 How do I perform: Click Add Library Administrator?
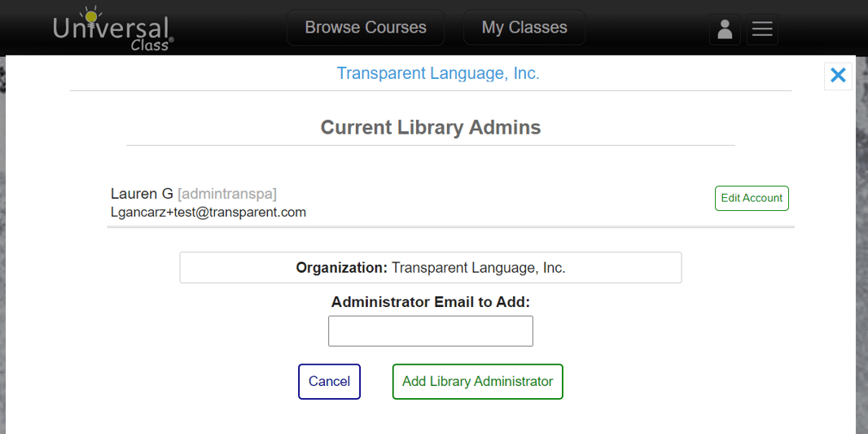point(477,381)
